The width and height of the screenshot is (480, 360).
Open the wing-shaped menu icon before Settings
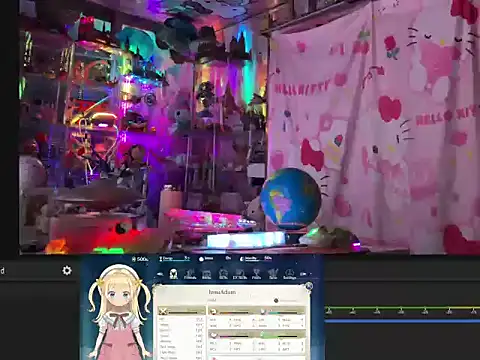pos(273,274)
